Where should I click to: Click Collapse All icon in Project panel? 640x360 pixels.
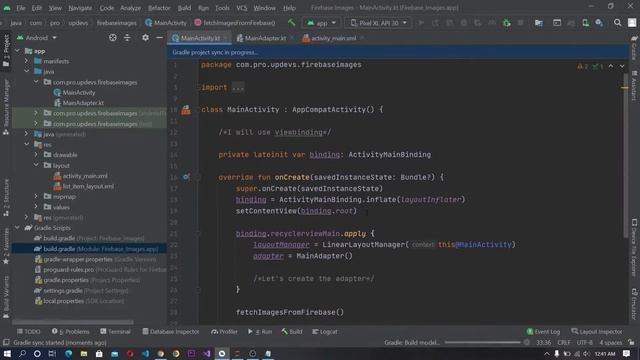point(127,38)
